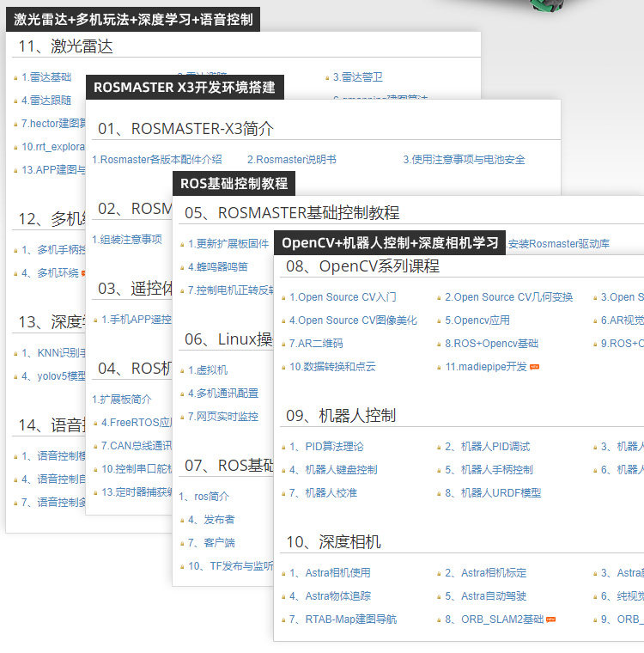This screenshot has height=653, width=644.
Task: Click the 安装Rosmaster驱动库 link
Action: [559, 244]
